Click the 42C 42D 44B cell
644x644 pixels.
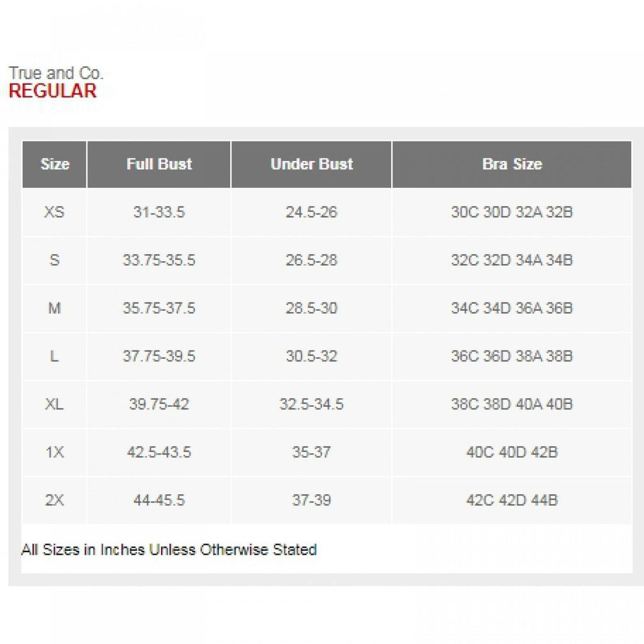(x=511, y=500)
